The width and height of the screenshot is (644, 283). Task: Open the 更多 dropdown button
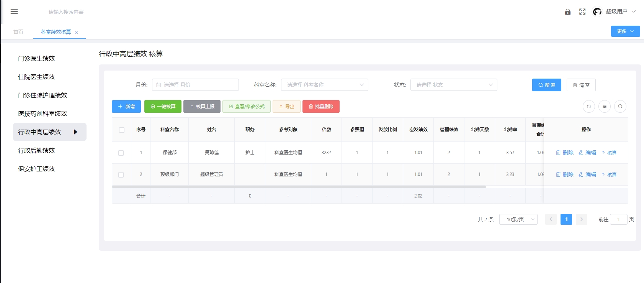[625, 31]
